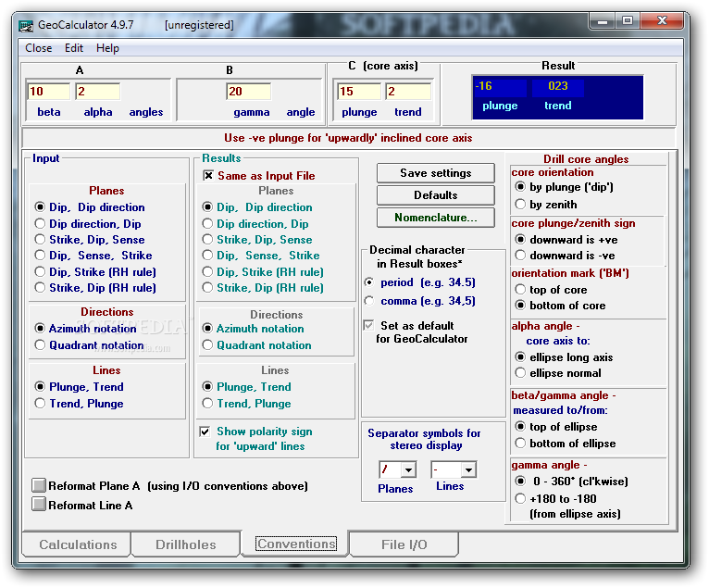Open the Planes separator symbol dropdown
Viewport: 709px width, 588px height.
coord(408,470)
